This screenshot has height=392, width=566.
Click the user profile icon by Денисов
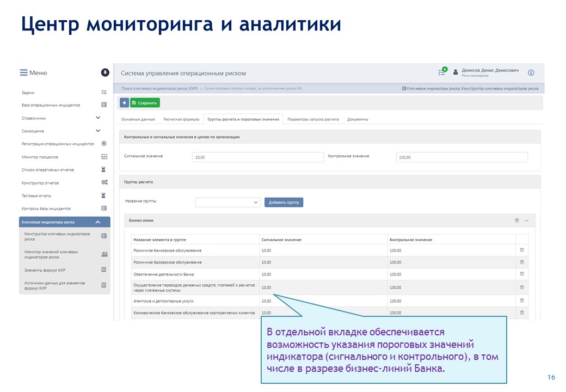tap(455, 72)
